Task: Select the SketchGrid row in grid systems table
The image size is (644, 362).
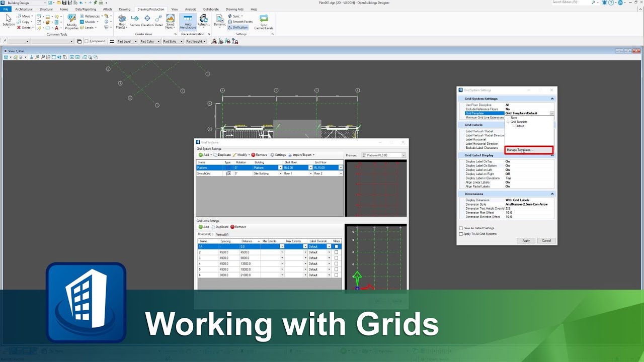Action: point(270,173)
